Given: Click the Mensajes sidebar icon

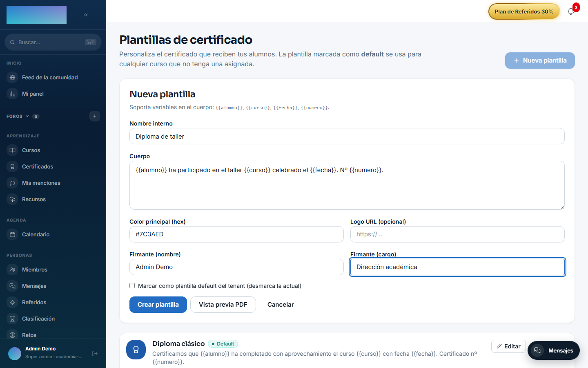Looking at the screenshot, I should 13,286.
